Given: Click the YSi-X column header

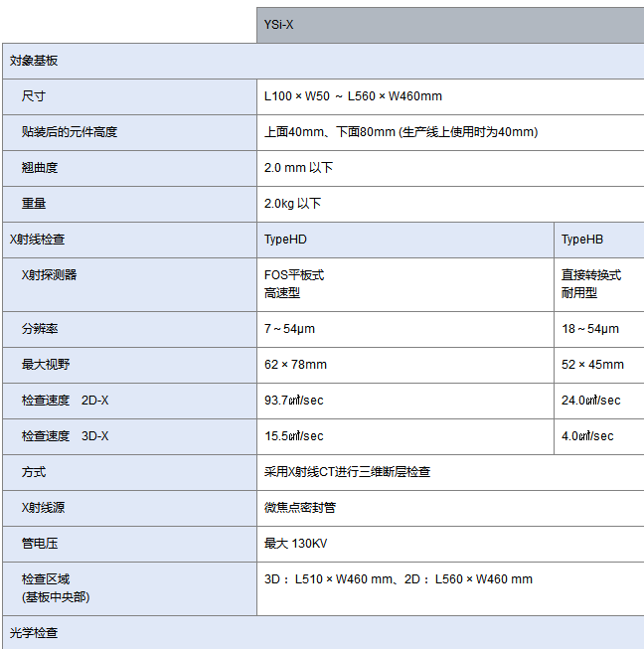Looking at the screenshot, I should pos(279,25).
